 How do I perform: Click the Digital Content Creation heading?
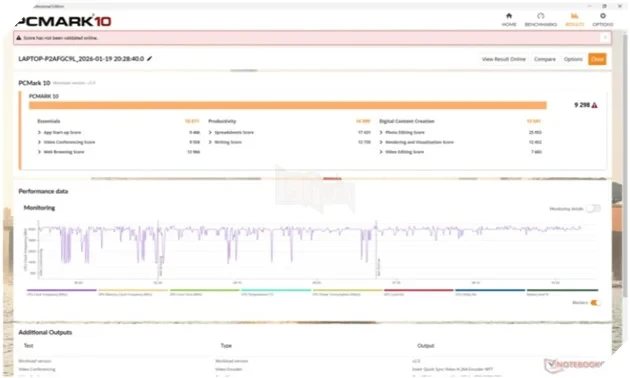(407, 121)
